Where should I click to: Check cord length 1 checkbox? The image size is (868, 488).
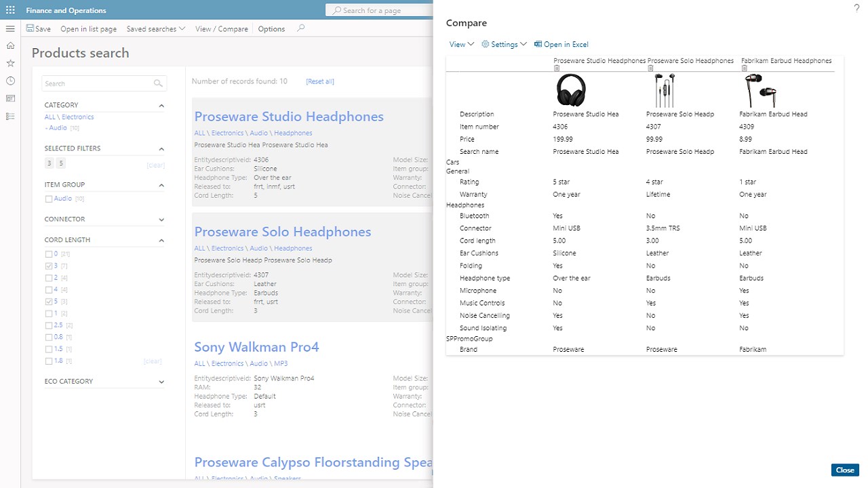coord(49,314)
